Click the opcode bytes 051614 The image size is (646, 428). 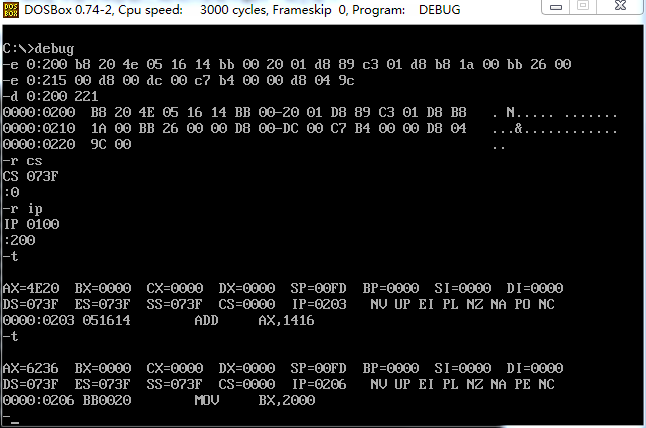(x=107, y=320)
